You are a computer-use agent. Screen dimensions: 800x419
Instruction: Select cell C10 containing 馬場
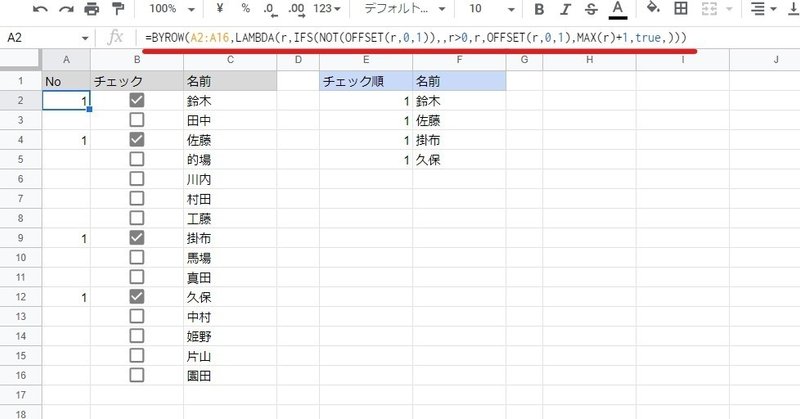(230, 258)
